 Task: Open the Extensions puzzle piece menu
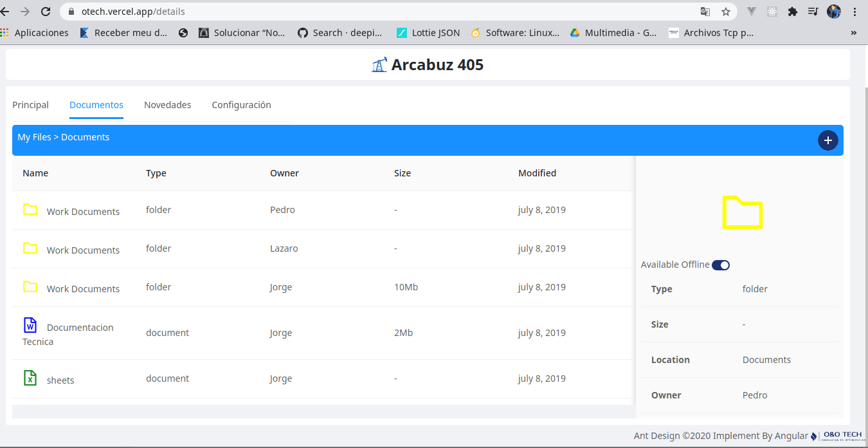pyautogui.click(x=793, y=12)
